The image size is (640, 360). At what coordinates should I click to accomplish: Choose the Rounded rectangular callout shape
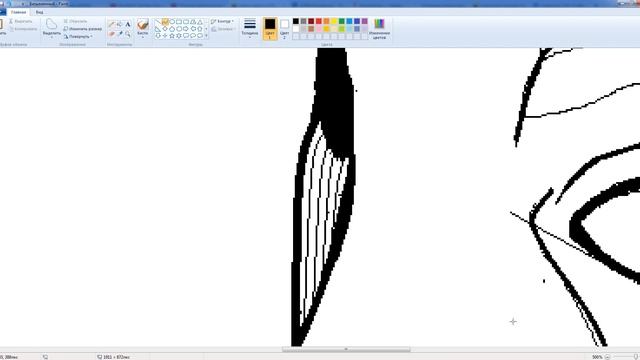pos(186,36)
